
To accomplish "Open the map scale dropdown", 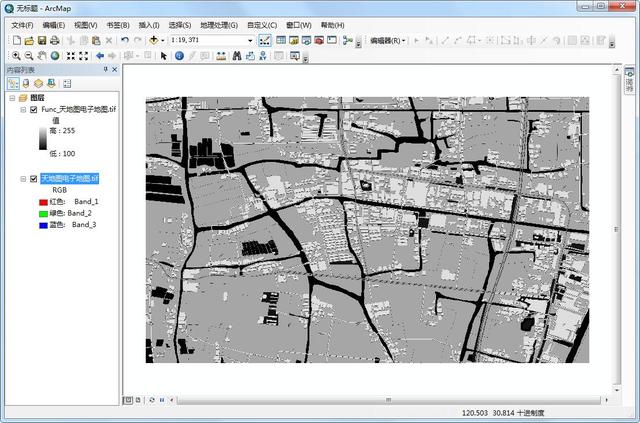I will pos(250,40).
